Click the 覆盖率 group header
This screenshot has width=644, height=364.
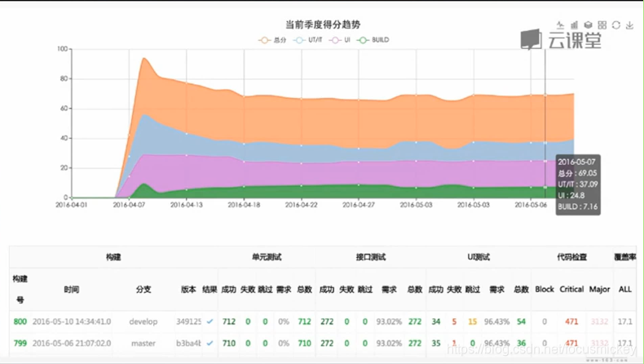pos(625,257)
